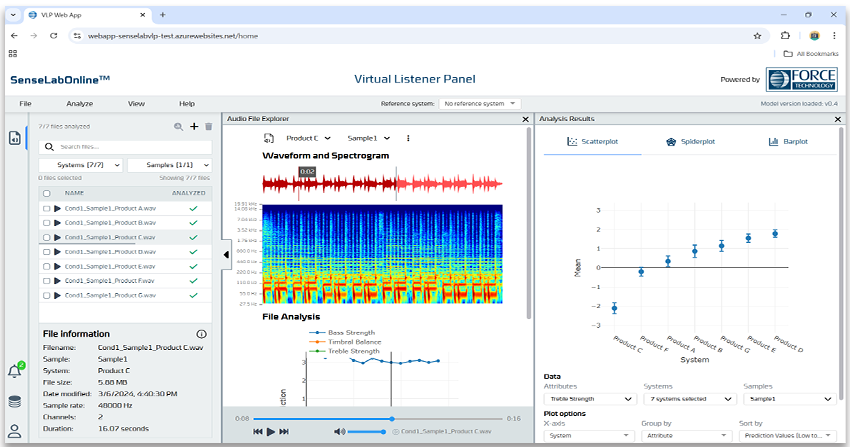The height and width of the screenshot is (447, 850).
Task: Open the X-axis System dropdown
Action: [x=589, y=436]
